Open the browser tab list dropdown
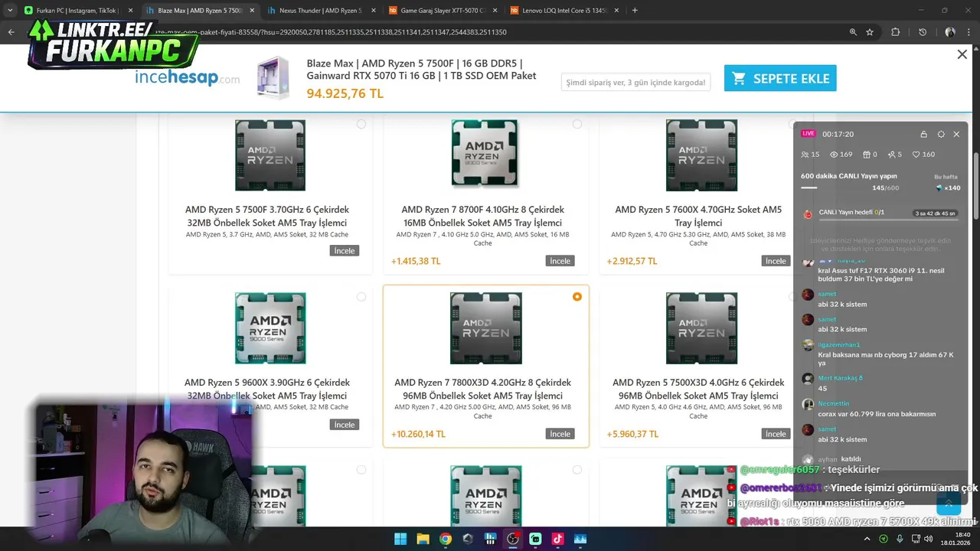 pyautogui.click(x=10, y=11)
